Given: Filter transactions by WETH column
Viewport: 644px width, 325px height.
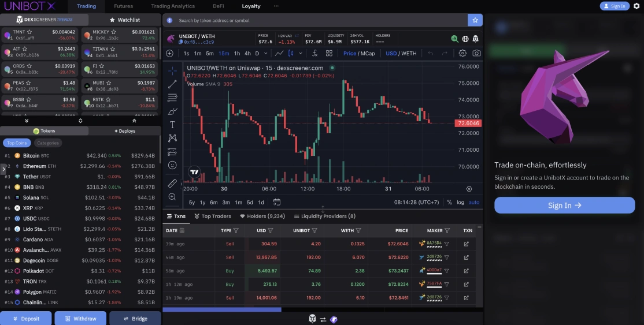Looking at the screenshot, I should [x=358, y=231].
